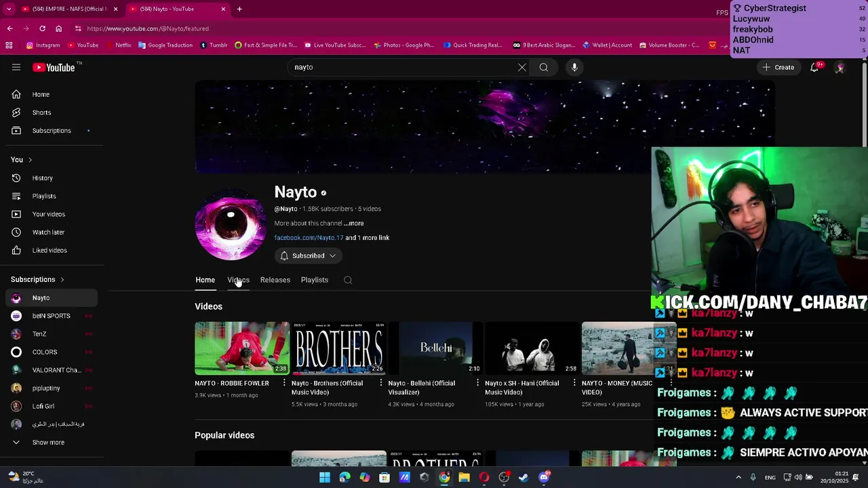
Task: Open the notifications bell
Action: pyautogui.click(x=814, y=67)
